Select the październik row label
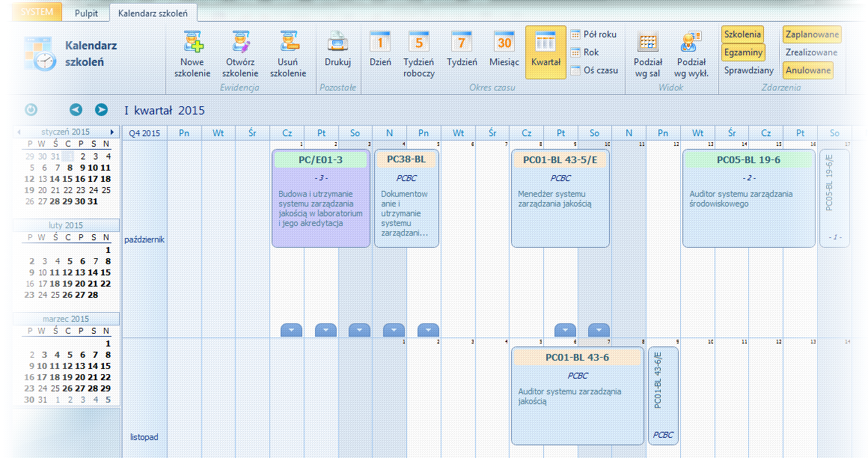Viewport: 868px width, 458px height. tap(144, 239)
